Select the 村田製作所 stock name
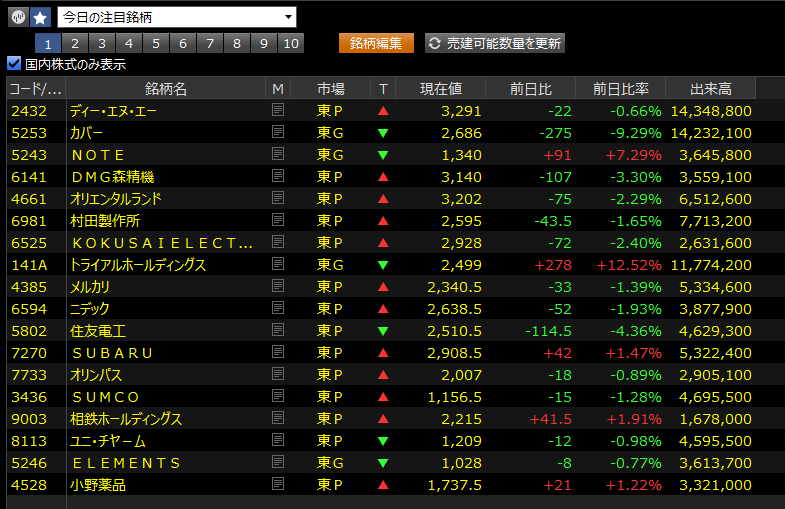Viewport: 785px width, 509px height. (x=105, y=221)
